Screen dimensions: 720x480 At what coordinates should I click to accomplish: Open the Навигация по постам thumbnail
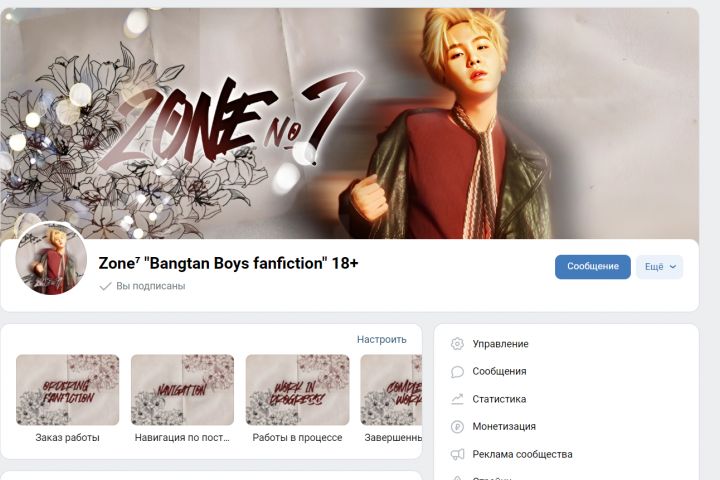click(x=182, y=390)
